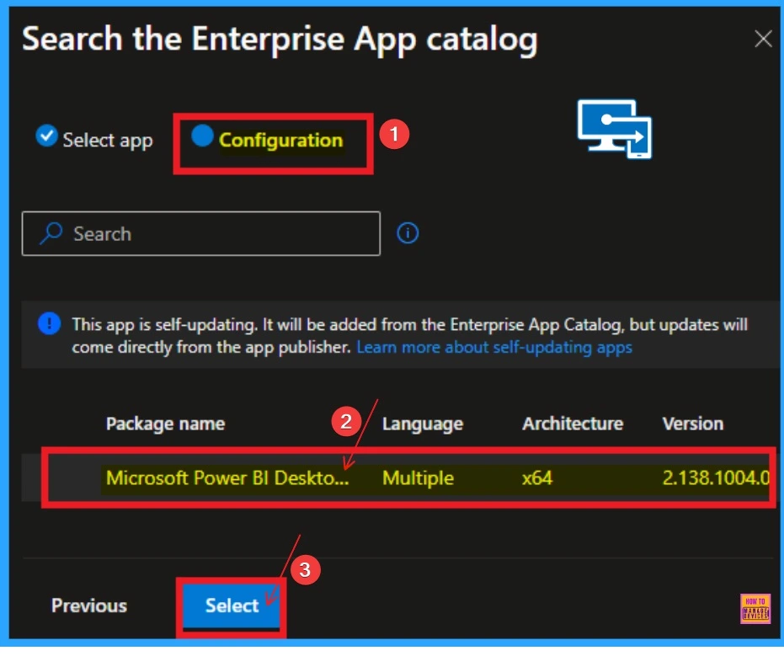Sort by Package name column header
This screenshot has width=784, height=672.
coord(166,424)
